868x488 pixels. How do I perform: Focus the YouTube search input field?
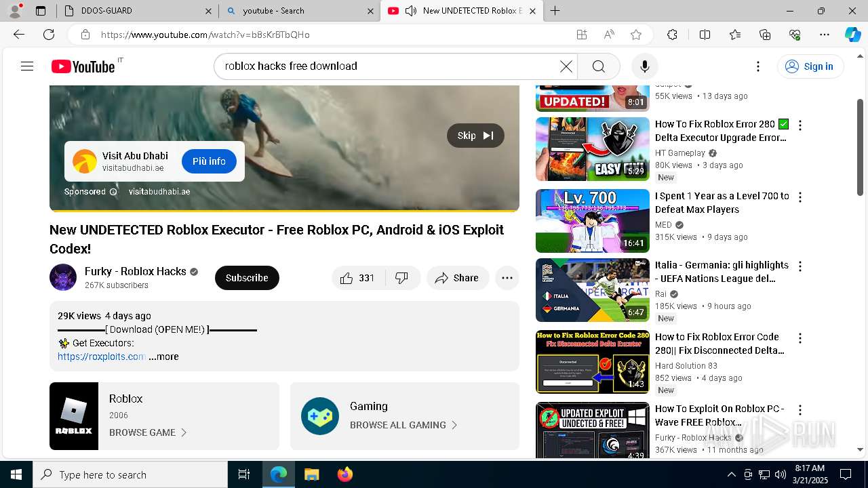tap(390, 66)
